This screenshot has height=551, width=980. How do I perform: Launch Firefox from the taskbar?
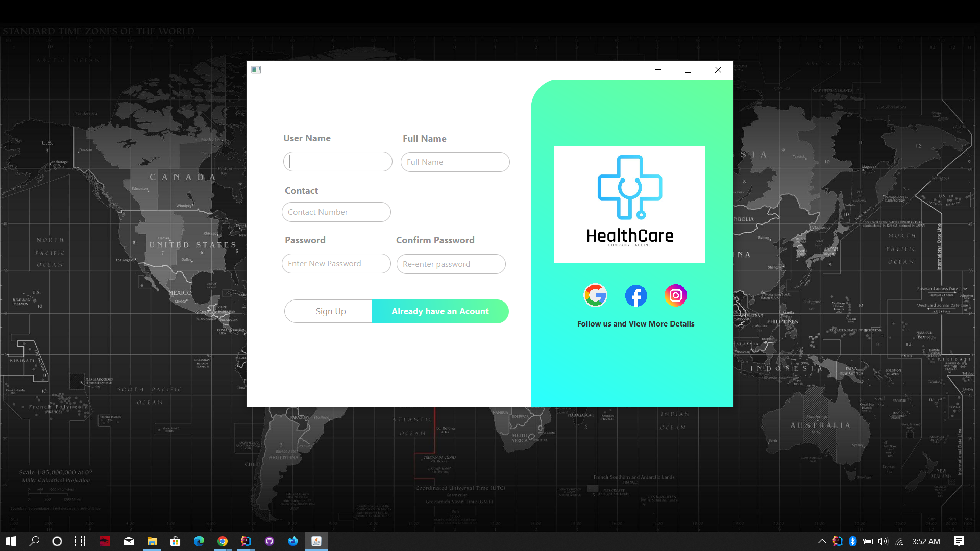click(x=293, y=541)
